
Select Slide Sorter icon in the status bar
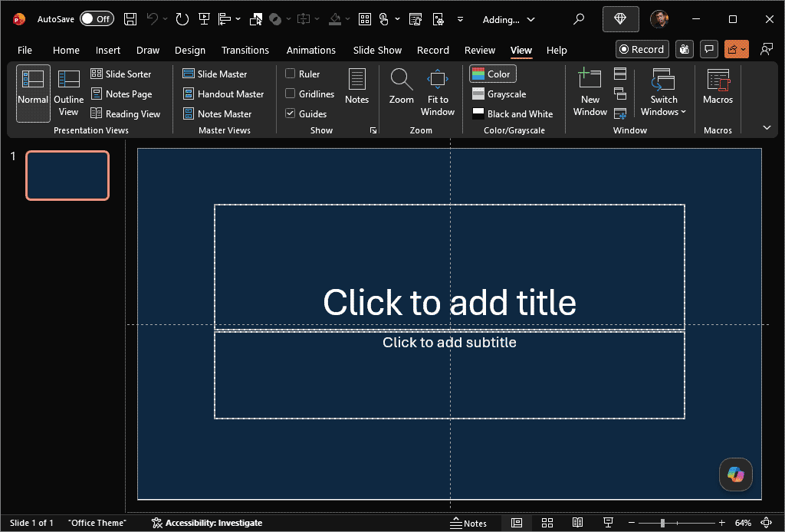point(547,523)
